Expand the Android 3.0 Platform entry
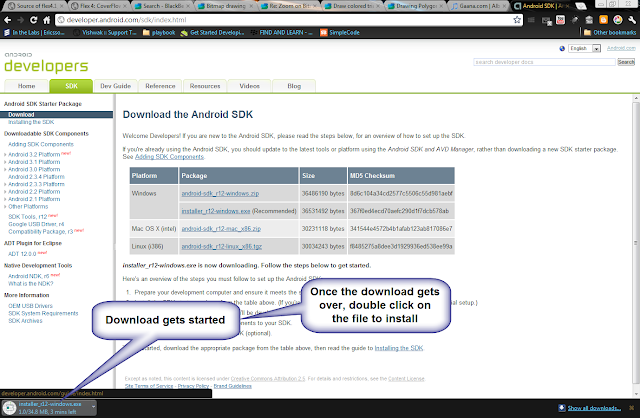 click(x=5, y=169)
